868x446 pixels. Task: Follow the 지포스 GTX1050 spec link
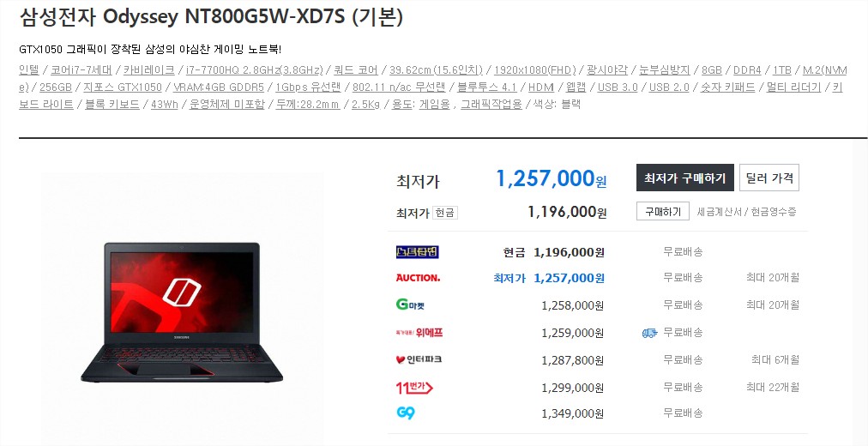click(123, 87)
